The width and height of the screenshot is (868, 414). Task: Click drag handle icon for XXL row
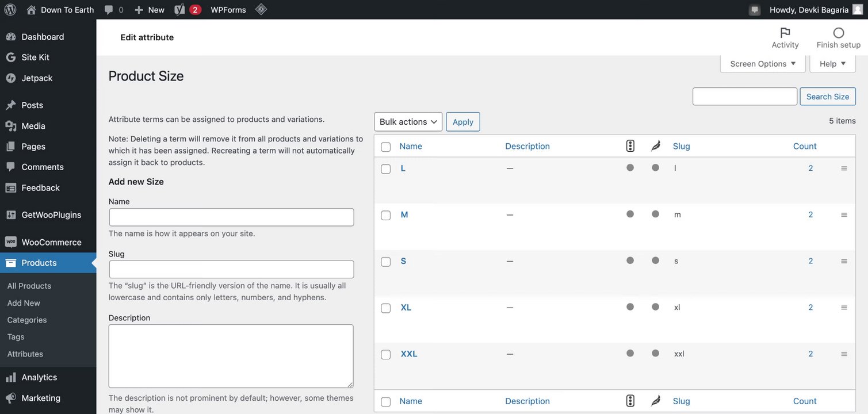click(x=844, y=354)
